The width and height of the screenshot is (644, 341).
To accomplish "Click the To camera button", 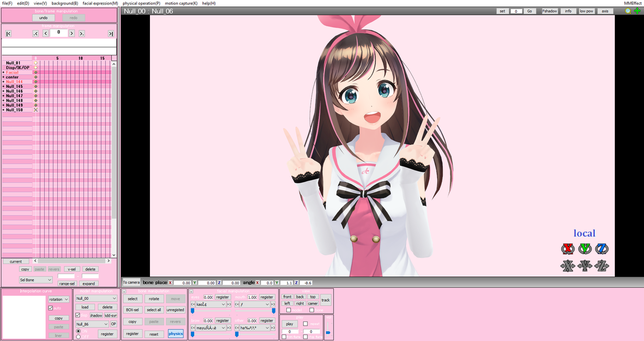I will point(131,282).
